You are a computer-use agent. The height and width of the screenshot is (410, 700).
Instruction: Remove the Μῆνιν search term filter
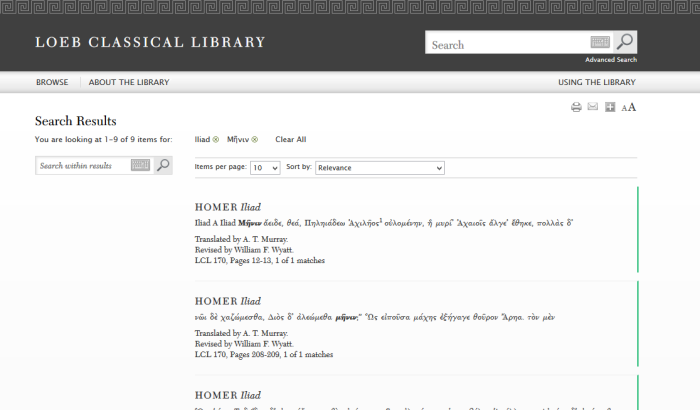[x=254, y=139]
